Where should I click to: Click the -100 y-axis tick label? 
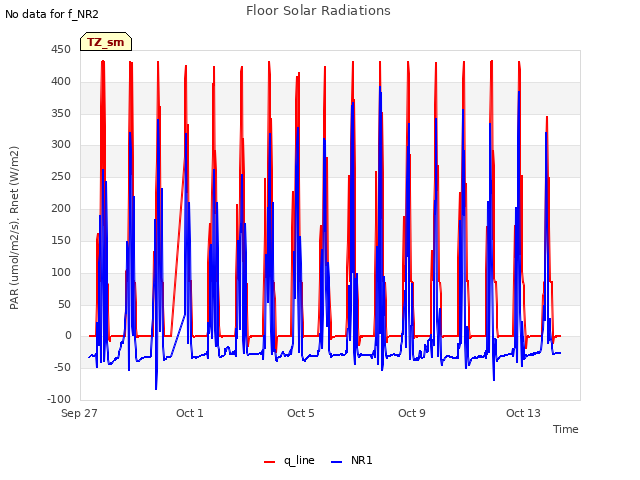[x=59, y=399]
